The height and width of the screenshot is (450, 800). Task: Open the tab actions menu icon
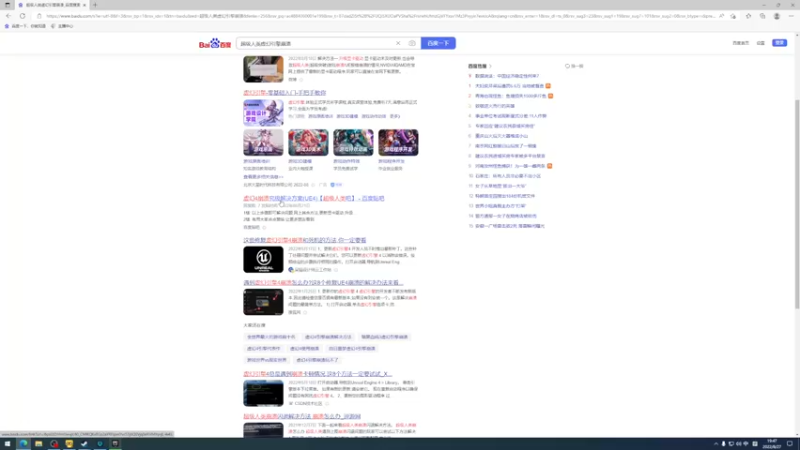7,5
